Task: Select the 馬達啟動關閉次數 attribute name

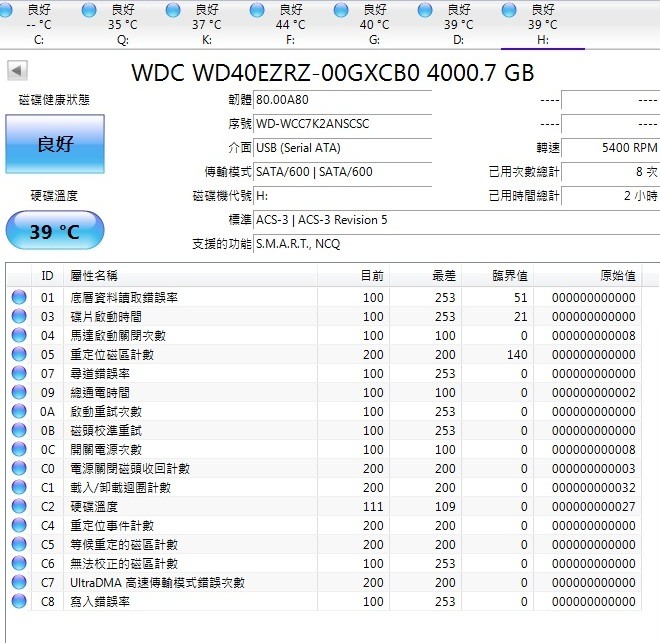Action: 118,335
